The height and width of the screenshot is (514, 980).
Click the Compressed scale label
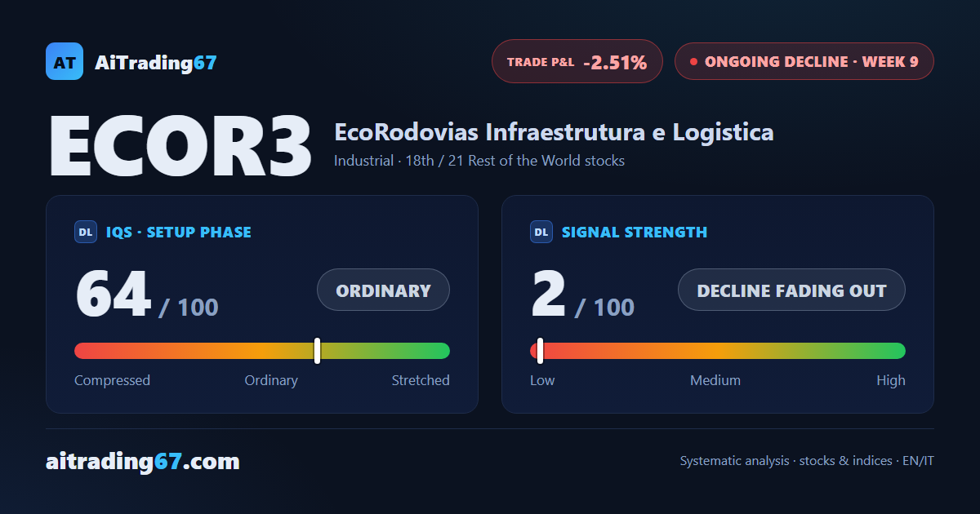pos(112,380)
